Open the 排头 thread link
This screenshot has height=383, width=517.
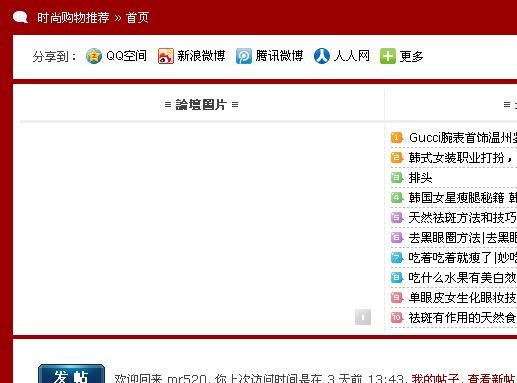click(420, 178)
